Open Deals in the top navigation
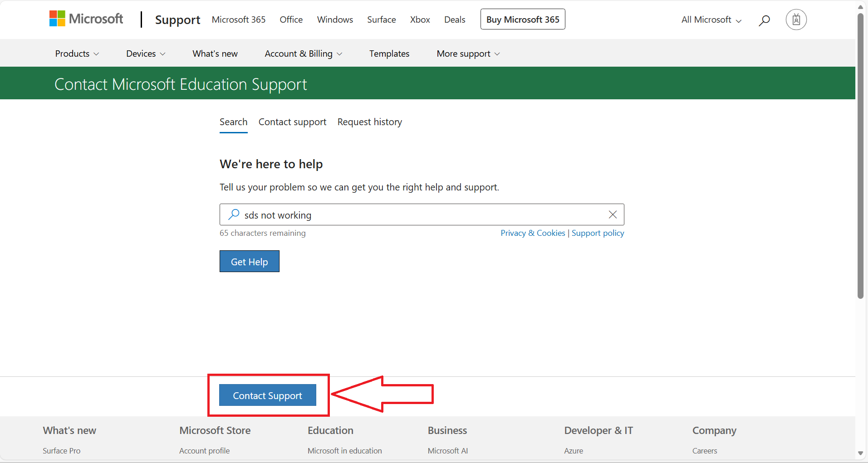Image resolution: width=868 pixels, height=463 pixels. point(455,19)
